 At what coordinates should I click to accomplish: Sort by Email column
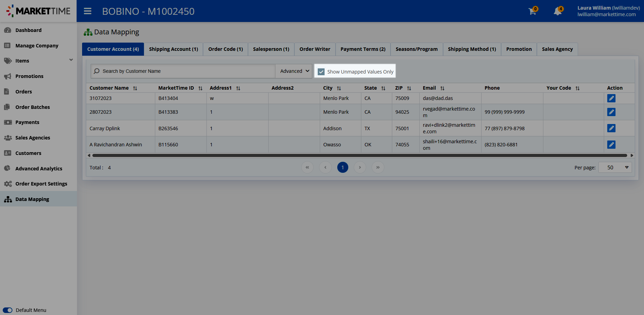coord(442,88)
